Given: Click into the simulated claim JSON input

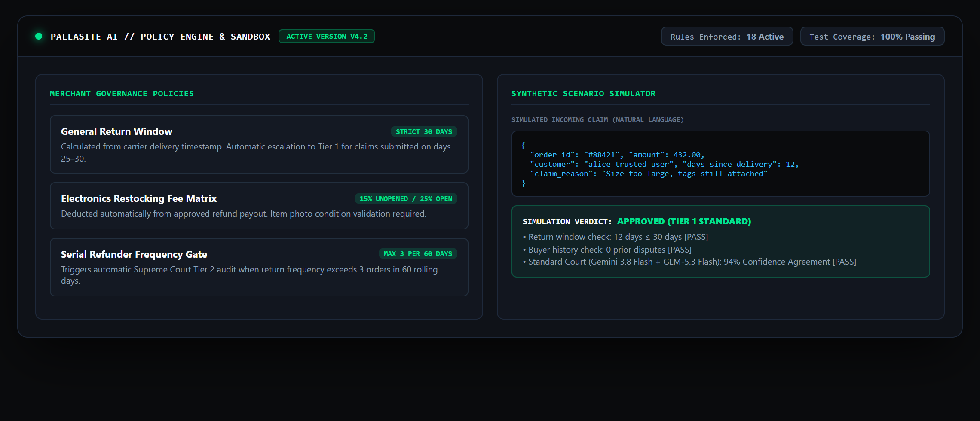Looking at the screenshot, I should [x=721, y=164].
